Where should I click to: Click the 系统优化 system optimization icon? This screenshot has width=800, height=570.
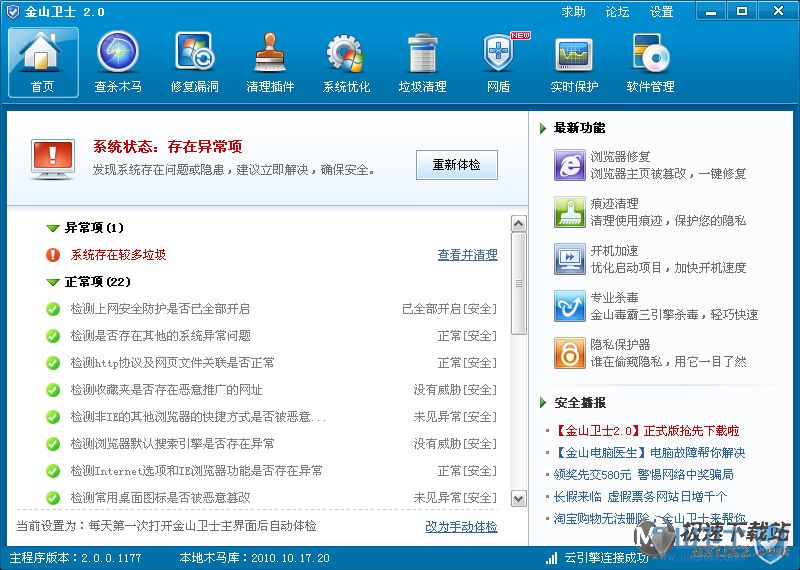tap(346, 53)
